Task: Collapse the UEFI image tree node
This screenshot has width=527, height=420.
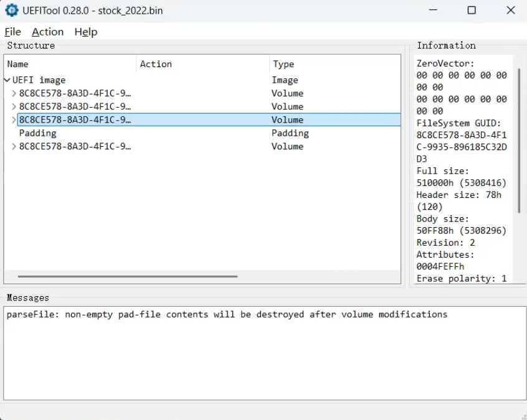Action: (x=7, y=80)
